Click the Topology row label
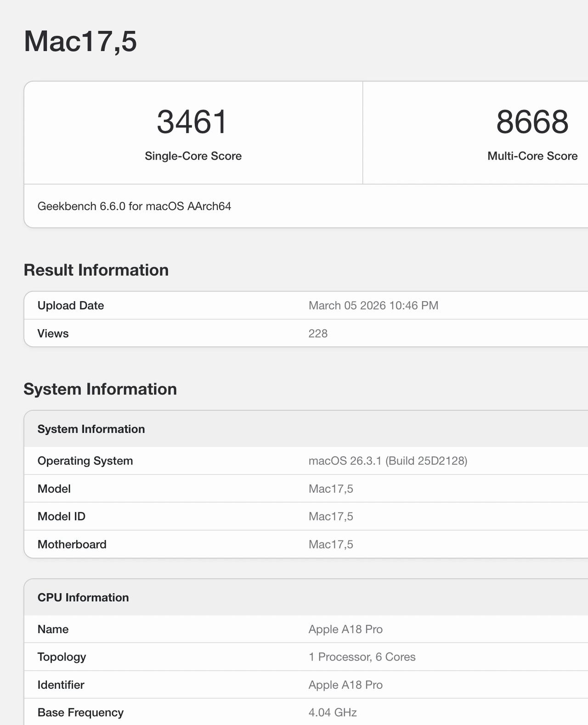This screenshot has width=588, height=725. pos(62,657)
